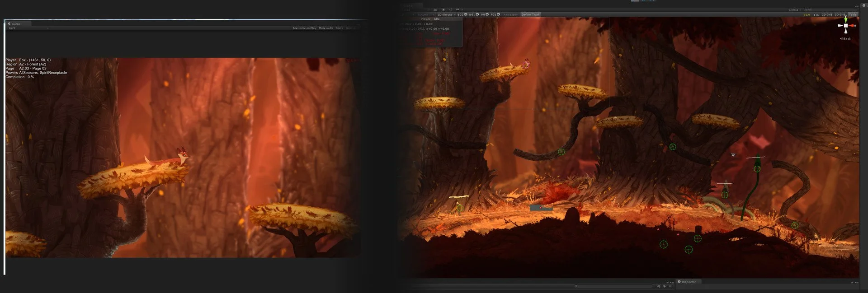
Task: Click the bottom white gizmo cone
Action: click(845, 31)
